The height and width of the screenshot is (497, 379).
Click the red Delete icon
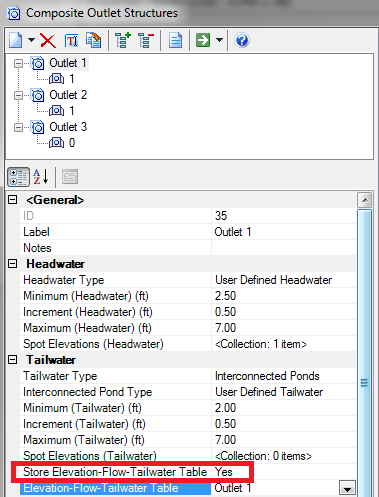point(48,41)
